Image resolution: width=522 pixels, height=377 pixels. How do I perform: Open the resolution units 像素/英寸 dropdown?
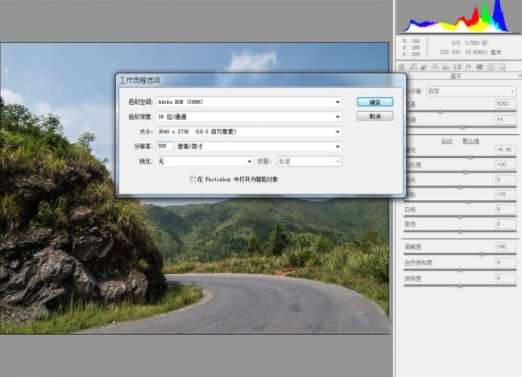point(259,147)
